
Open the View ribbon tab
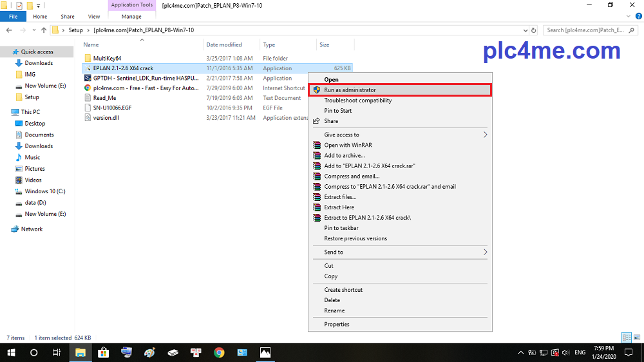pyautogui.click(x=94, y=16)
